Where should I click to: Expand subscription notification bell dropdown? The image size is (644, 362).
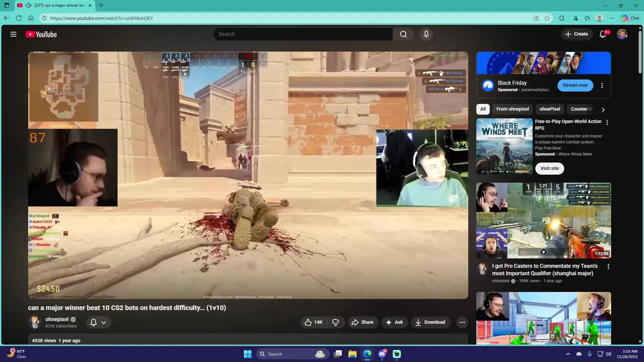(98, 322)
